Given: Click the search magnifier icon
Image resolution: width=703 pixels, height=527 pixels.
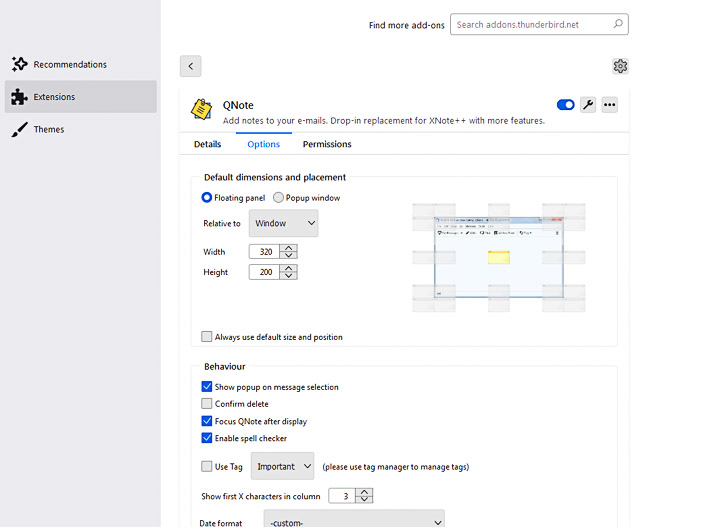Looking at the screenshot, I should point(618,24).
